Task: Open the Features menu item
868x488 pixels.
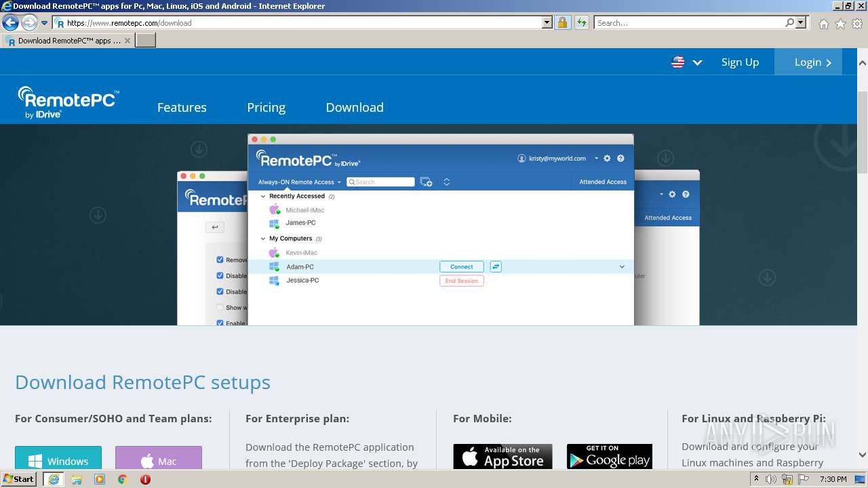Action: click(x=182, y=107)
